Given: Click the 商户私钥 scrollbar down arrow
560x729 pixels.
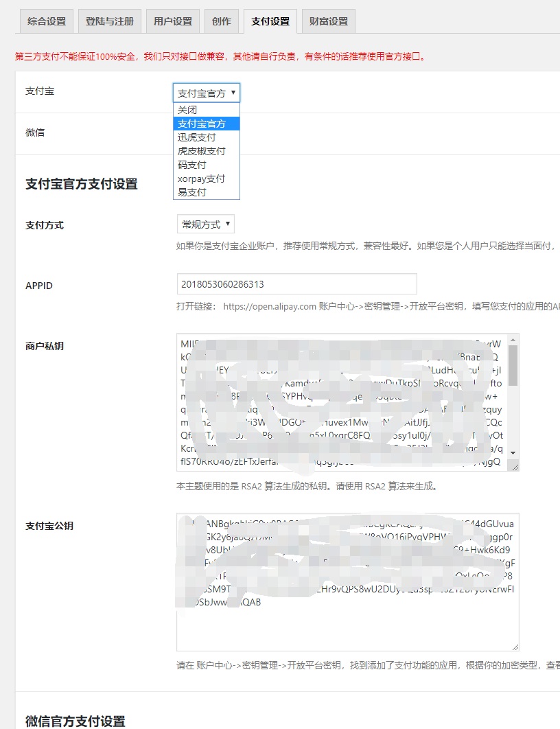Looking at the screenshot, I should (x=513, y=453).
